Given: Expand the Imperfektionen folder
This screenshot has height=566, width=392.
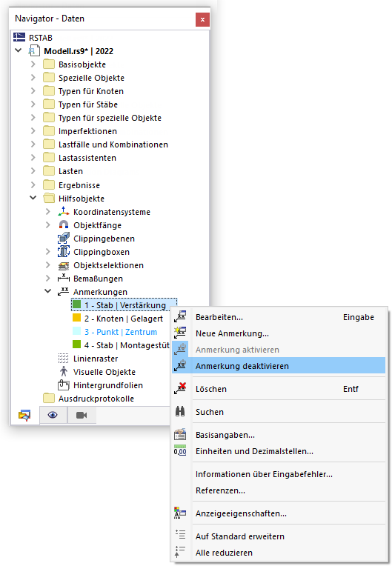Looking at the screenshot, I should (x=33, y=131).
